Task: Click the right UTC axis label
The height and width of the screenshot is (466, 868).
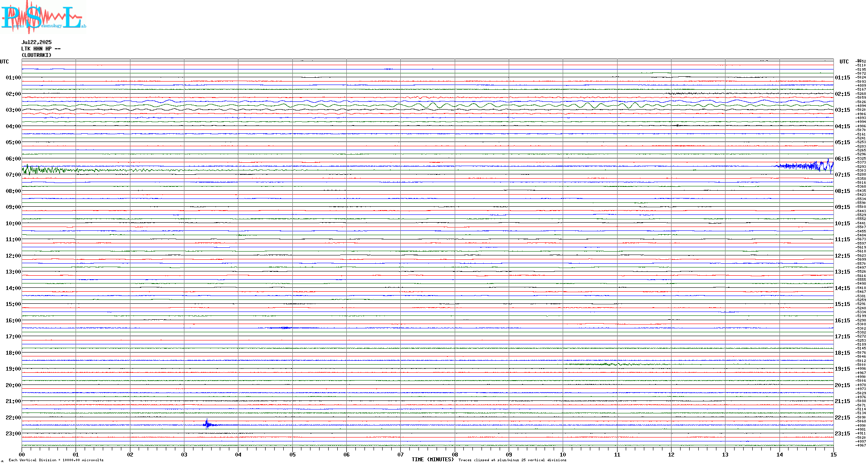Action: [844, 62]
